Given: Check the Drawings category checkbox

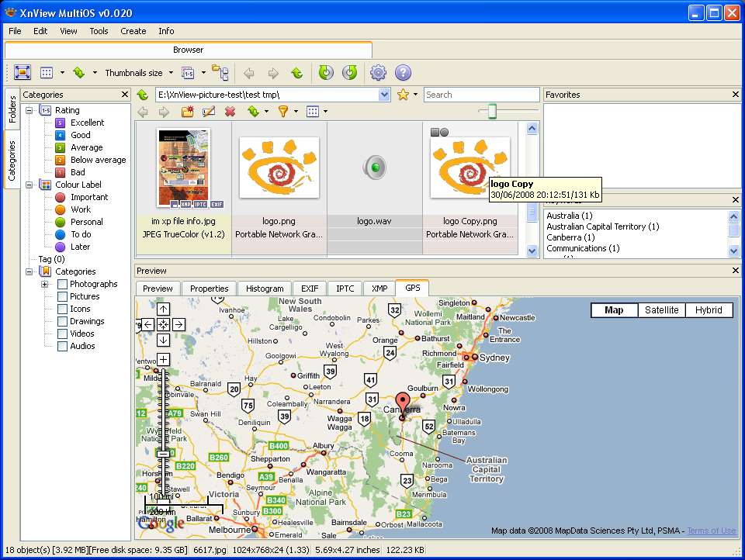Looking at the screenshot, I should pos(62,321).
